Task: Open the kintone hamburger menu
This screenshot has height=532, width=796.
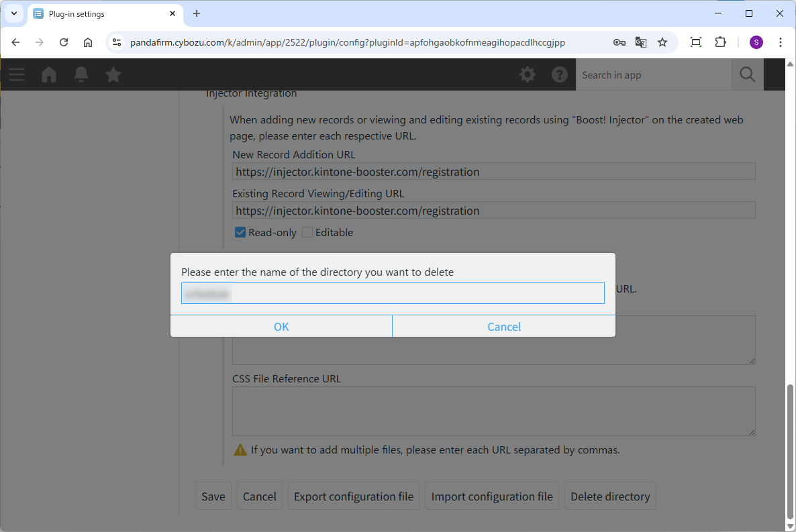Action: coord(17,74)
